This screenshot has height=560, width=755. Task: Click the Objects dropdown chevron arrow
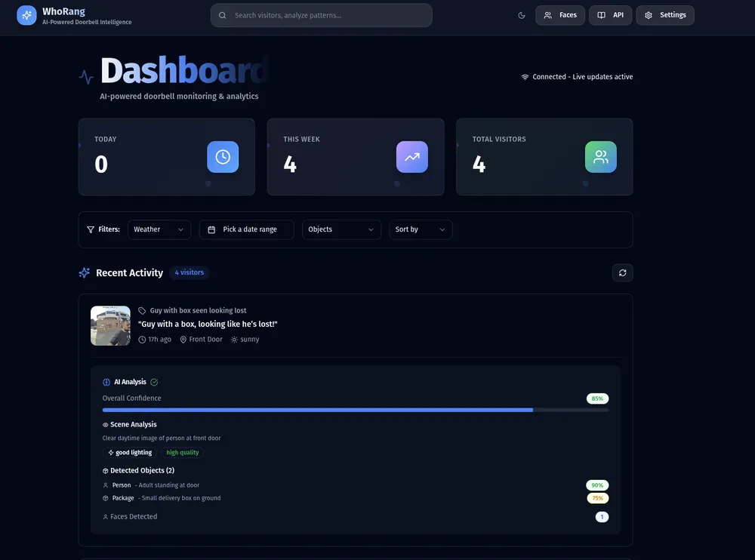click(x=371, y=229)
